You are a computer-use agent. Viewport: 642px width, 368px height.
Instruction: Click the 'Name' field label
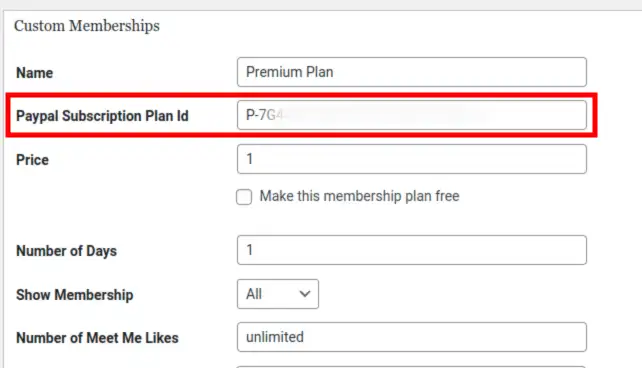[x=34, y=73]
